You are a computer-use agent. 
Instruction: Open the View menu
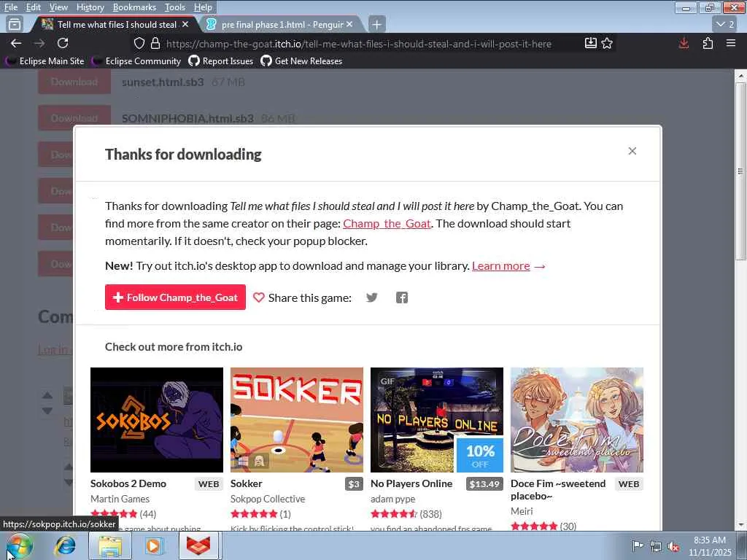pyautogui.click(x=58, y=7)
